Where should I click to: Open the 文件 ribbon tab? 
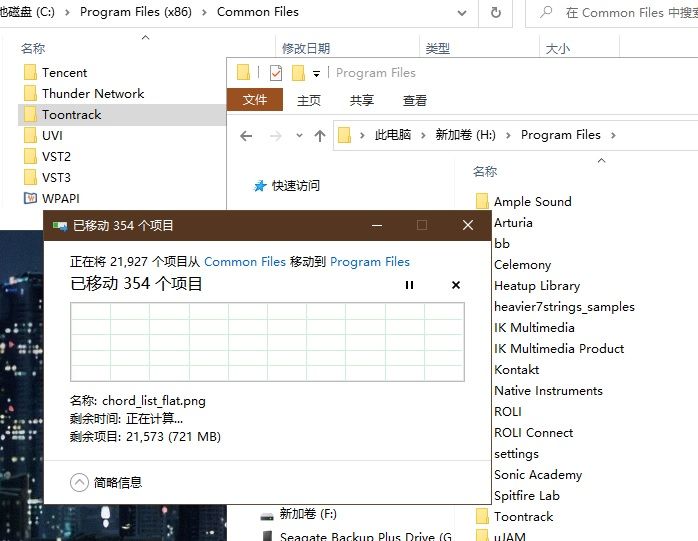click(x=255, y=100)
